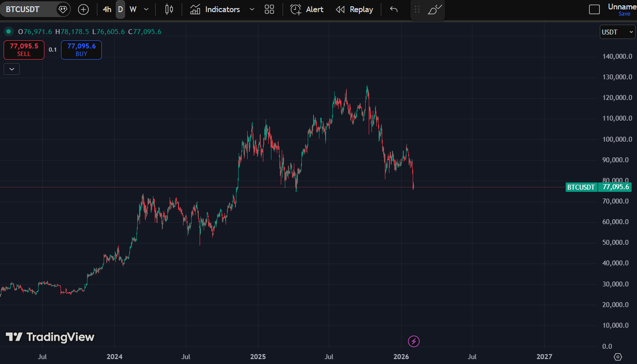Click the 2027 label on time axis
Viewport: 637px width, 364px height.
[x=544, y=357]
